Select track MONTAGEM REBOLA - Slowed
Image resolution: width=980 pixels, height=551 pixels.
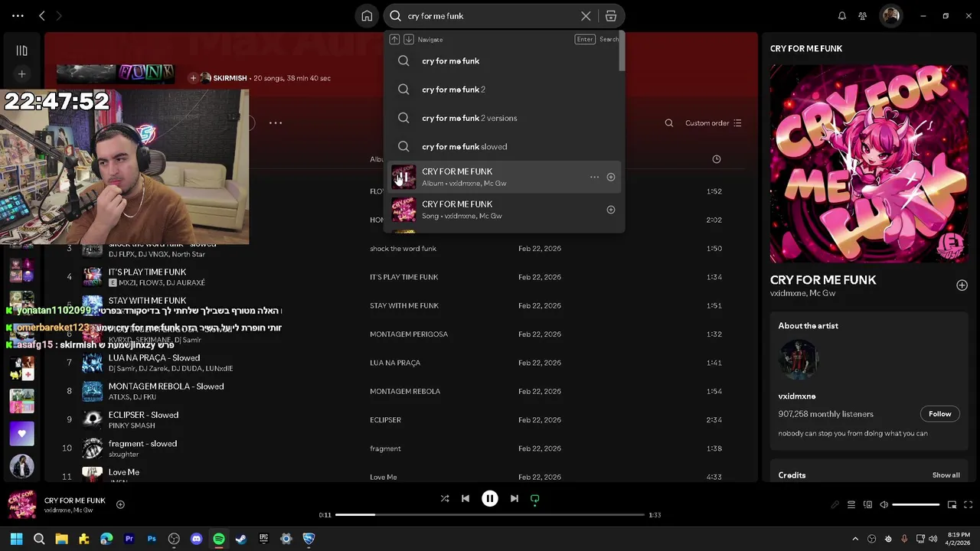click(166, 386)
